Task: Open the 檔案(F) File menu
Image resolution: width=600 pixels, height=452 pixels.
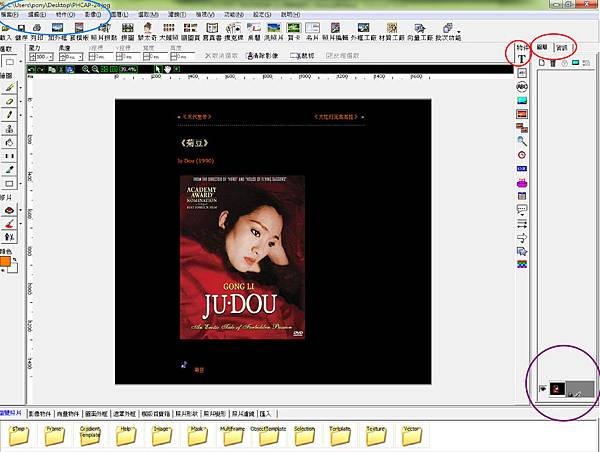Action: click(x=11, y=17)
